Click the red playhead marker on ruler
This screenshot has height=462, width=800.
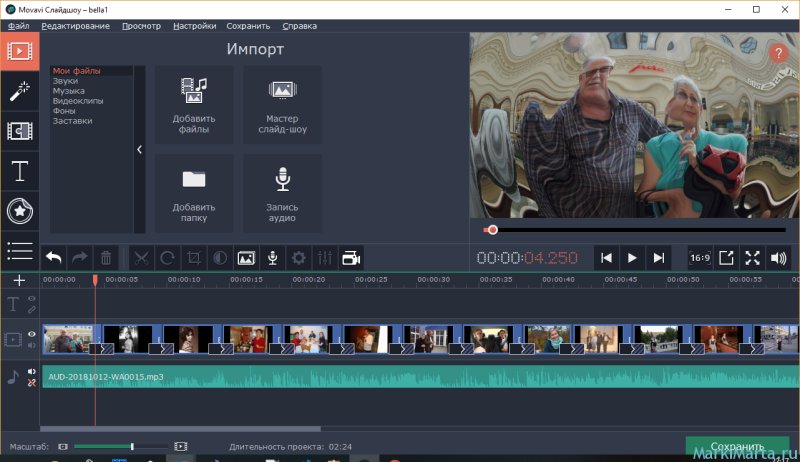(95, 280)
